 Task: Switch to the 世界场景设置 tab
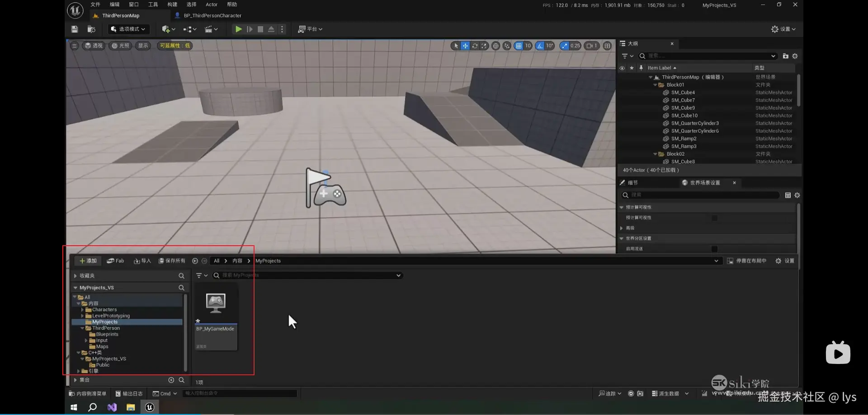tap(705, 183)
